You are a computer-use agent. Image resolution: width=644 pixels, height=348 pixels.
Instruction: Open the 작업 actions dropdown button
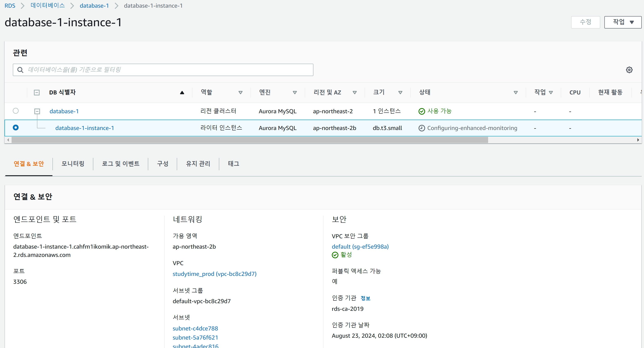pos(623,22)
